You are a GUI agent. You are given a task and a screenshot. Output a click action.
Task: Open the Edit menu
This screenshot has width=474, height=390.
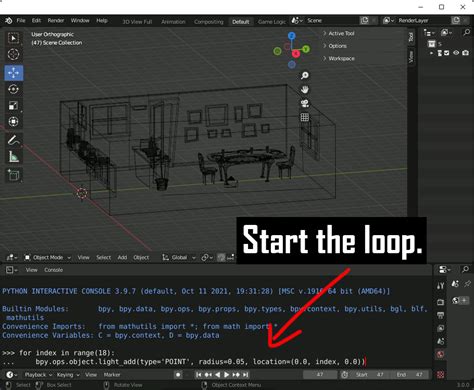(x=36, y=20)
